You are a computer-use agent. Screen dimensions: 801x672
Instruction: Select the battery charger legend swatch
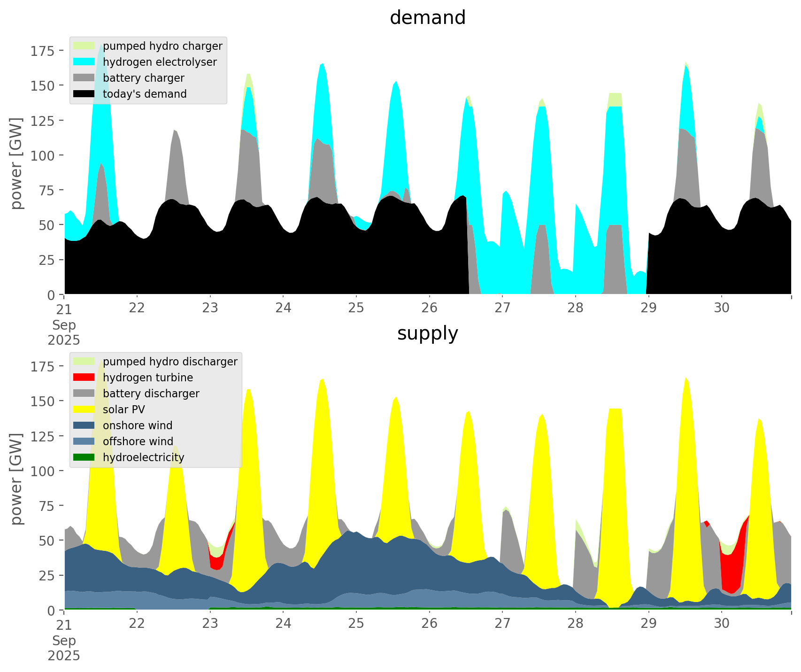pyautogui.click(x=84, y=78)
